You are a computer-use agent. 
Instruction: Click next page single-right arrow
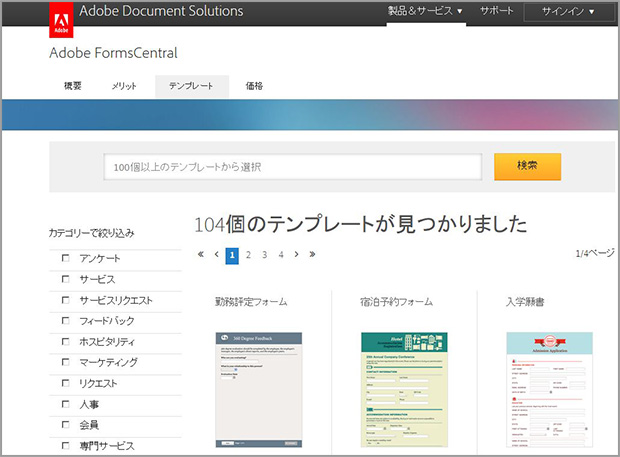click(296, 254)
